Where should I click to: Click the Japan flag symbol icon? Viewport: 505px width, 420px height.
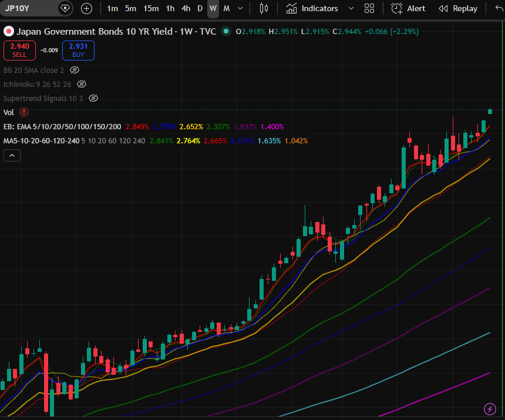(8, 32)
